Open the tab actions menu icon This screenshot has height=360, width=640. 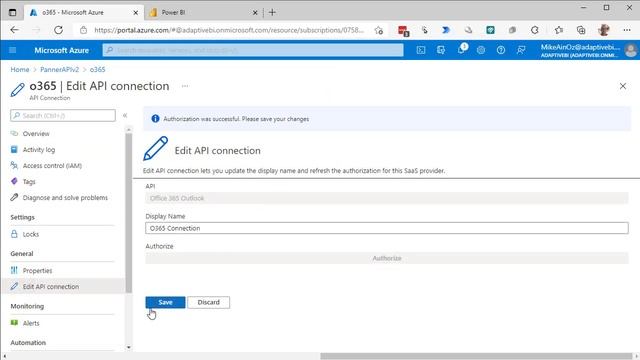tap(13, 13)
